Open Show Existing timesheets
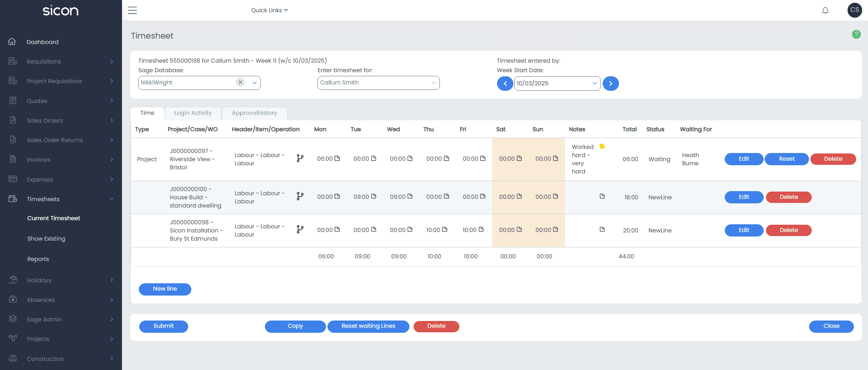 click(46, 238)
